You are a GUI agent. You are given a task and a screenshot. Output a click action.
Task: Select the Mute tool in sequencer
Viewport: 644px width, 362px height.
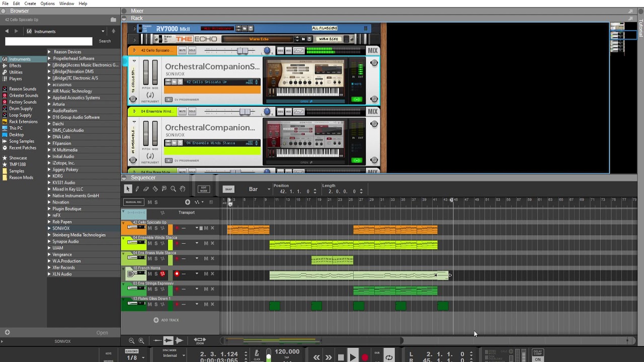click(x=164, y=189)
